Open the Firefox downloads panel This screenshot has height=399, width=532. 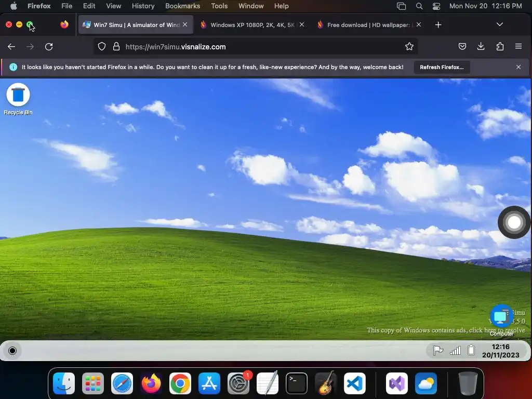[481, 46]
